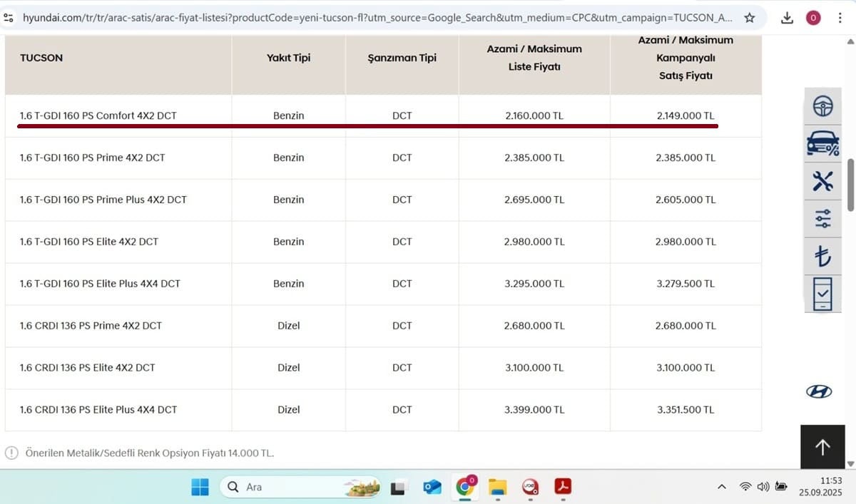Toggle the bookmark star in address bar
This screenshot has width=856, height=504.
click(750, 17)
